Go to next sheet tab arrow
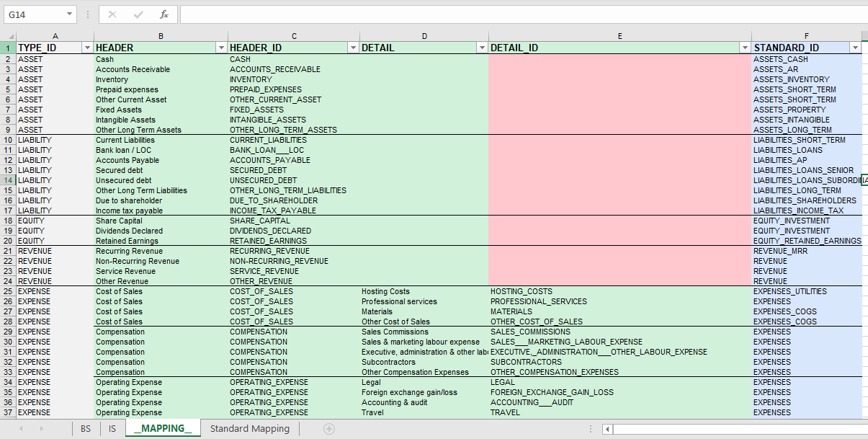This screenshot has width=868, height=439. tap(42, 429)
